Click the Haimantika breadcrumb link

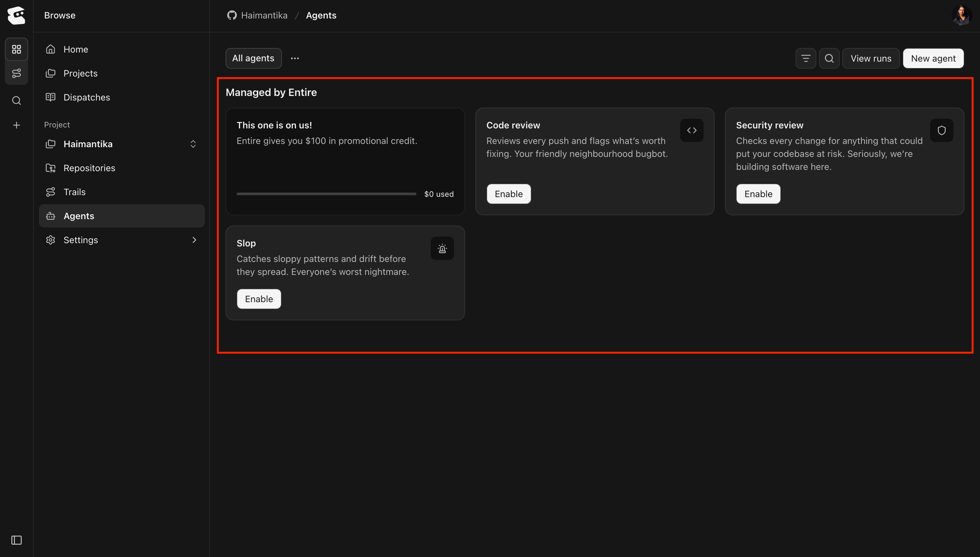coord(264,15)
